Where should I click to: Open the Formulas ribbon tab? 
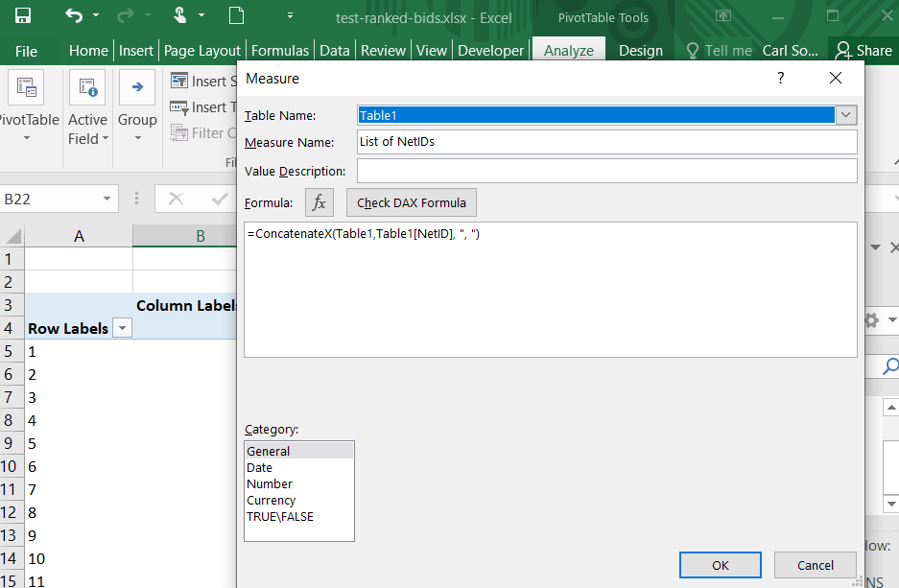[280, 51]
